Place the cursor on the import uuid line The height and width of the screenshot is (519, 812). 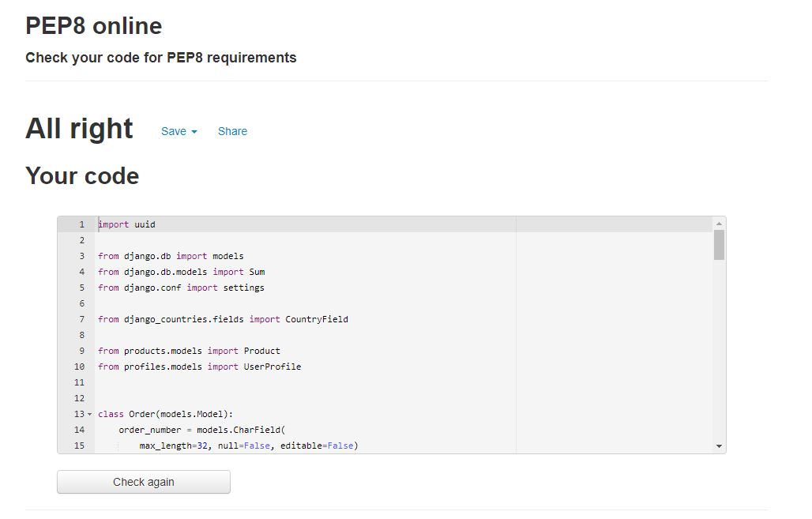click(x=126, y=224)
